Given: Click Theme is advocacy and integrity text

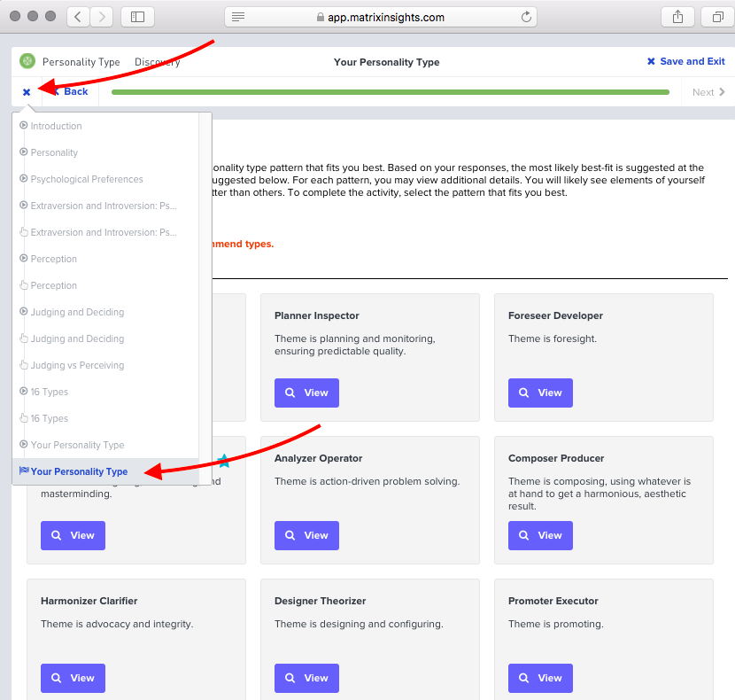Looking at the screenshot, I should click(117, 624).
